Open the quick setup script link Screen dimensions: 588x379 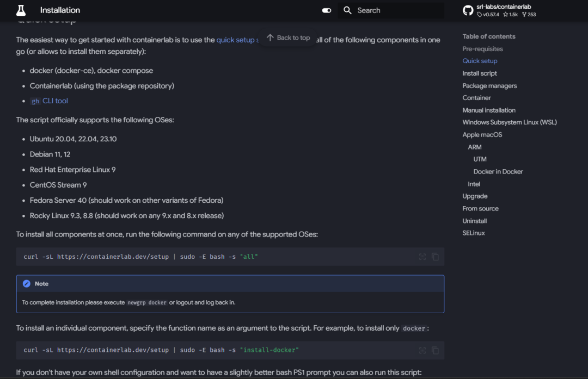pos(237,40)
